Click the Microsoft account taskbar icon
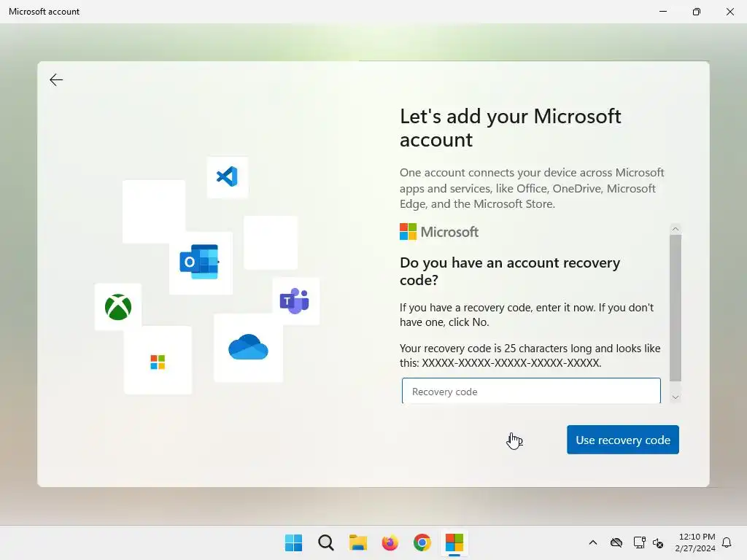The image size is (747, 560). pos(454,542)
